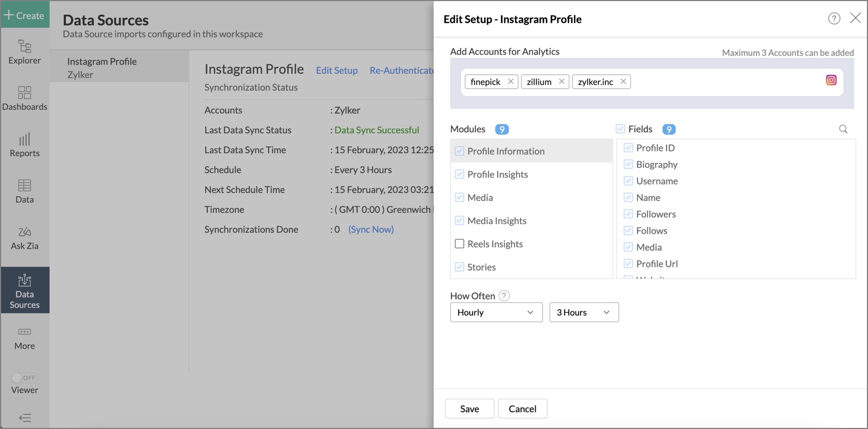
Task: Click the Re-Authenticate link
Action: pos(402,70)
